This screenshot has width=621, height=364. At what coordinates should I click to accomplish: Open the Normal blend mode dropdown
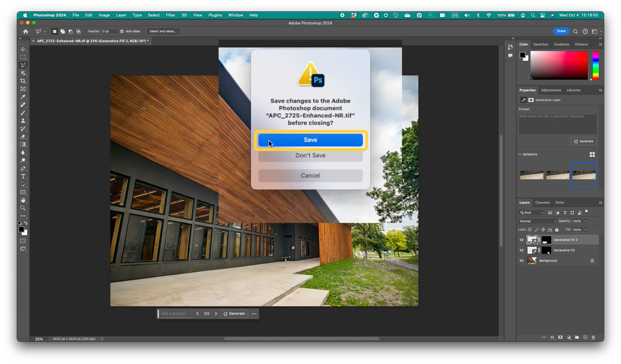(538, 221)
